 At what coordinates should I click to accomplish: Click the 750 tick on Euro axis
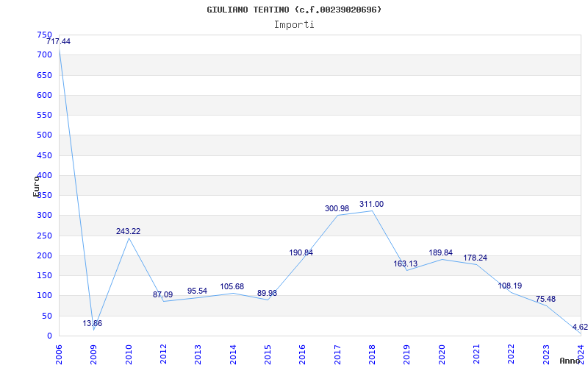[x=44, y=35]
